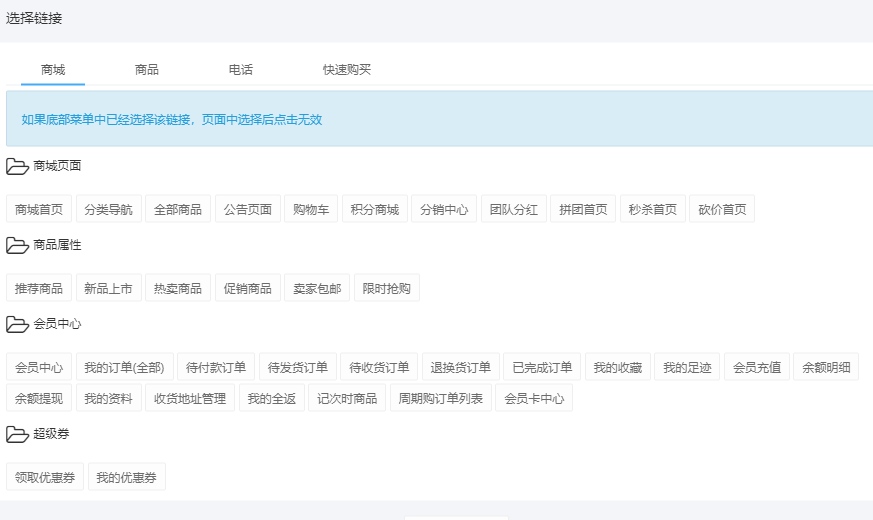Click the folder icon beside 商品属性
Screen dimensions: 873x520
coord(17,245)
